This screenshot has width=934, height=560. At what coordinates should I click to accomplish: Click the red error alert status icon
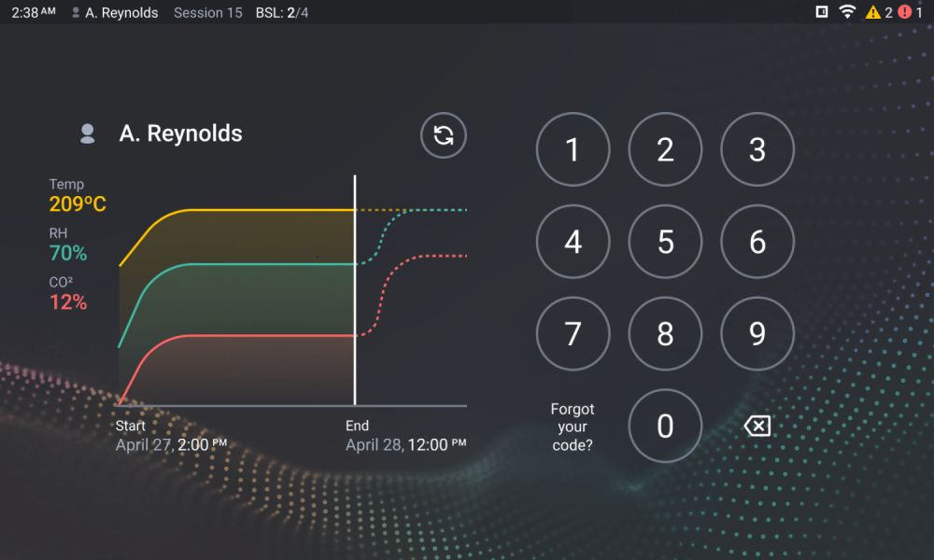904,13
